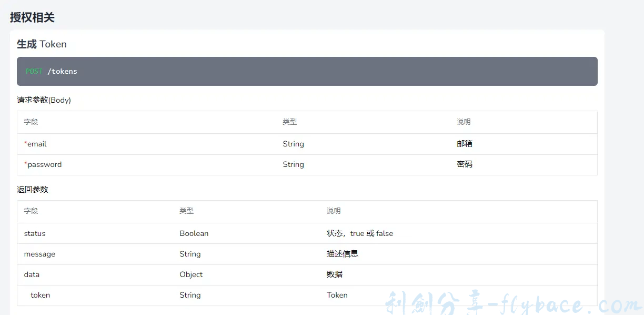
Task: Click the String type in email row
Action: (x=293, y=144)
